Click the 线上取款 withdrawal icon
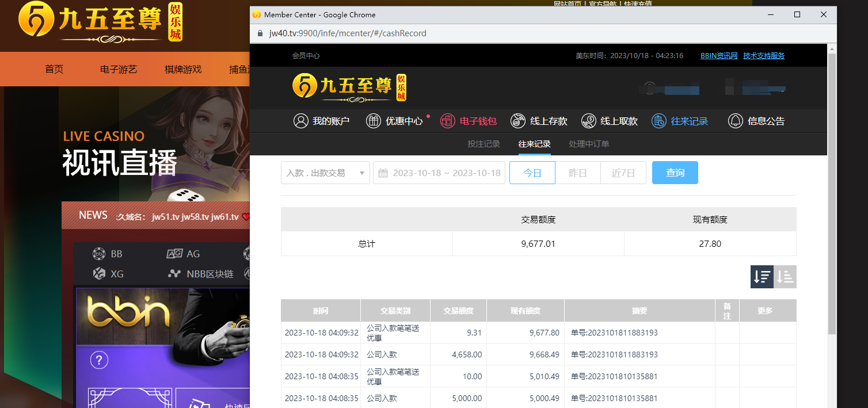Image resolution: width=868 pixels, height=408 pixels. pyautogui.click(x=589, y=121)
